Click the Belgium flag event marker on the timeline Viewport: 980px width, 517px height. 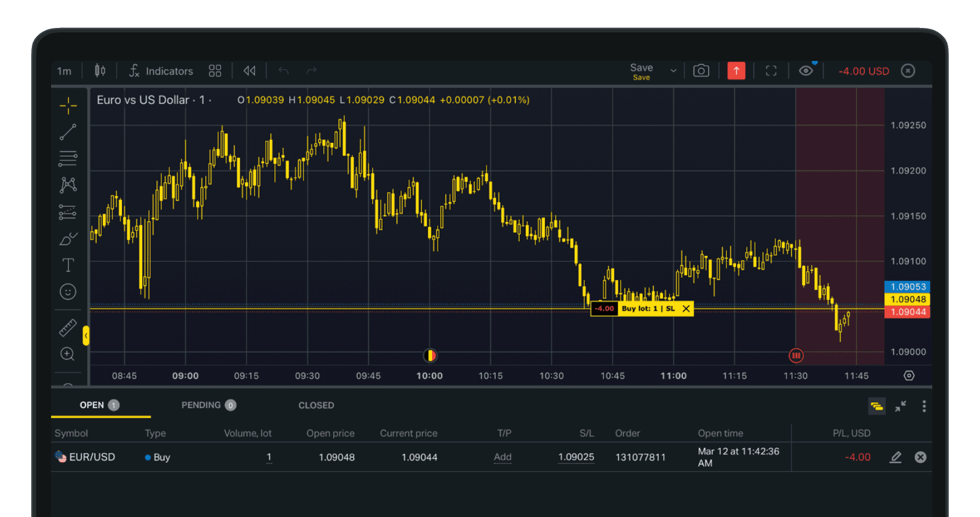430,356
